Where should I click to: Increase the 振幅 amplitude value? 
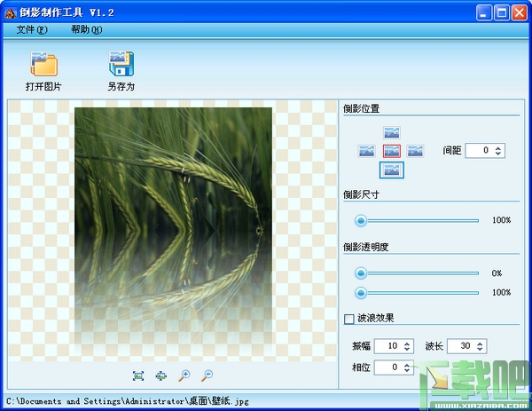pos(407,343)
